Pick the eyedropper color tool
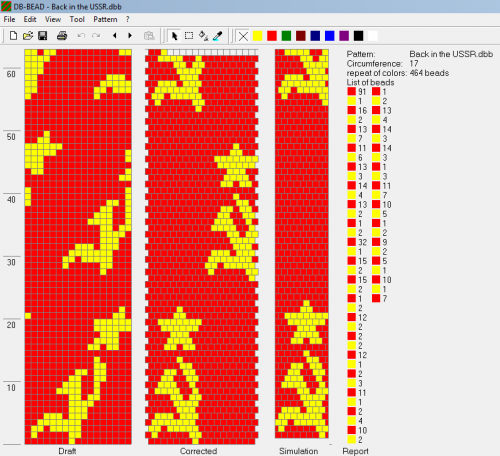 218,36
